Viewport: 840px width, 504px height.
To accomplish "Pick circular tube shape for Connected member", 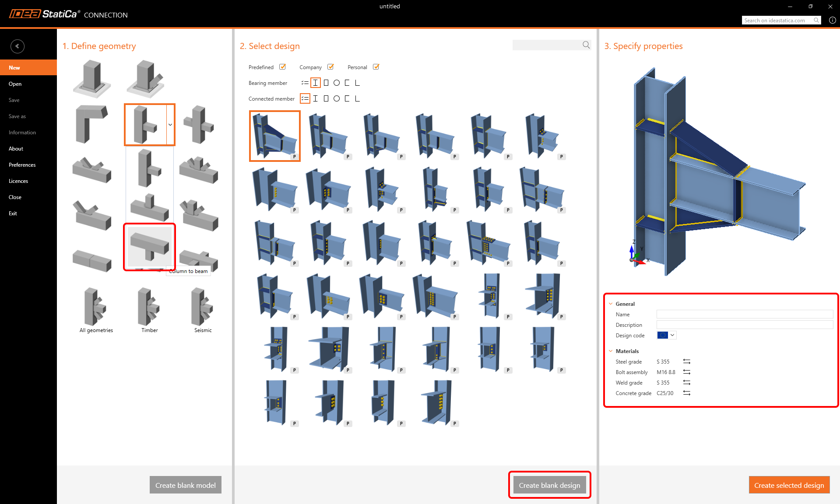I will point(336,98).
